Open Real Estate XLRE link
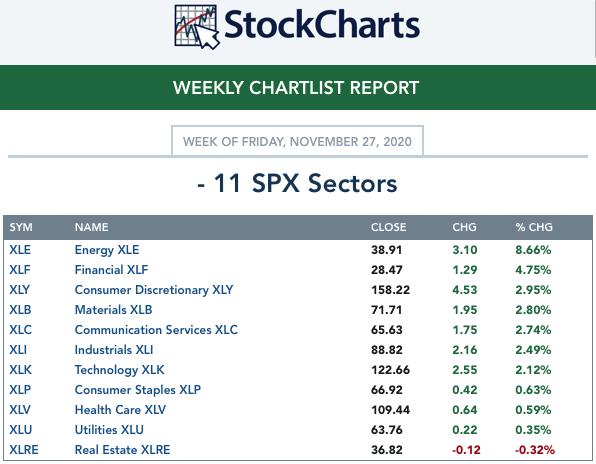The width and height of the screenshot is (596, 464). coord(122,450)
